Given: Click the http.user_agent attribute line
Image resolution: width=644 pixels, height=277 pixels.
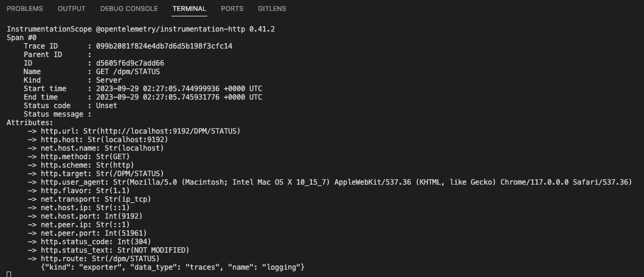Looking at the screenshot, I should click(330, 182).
